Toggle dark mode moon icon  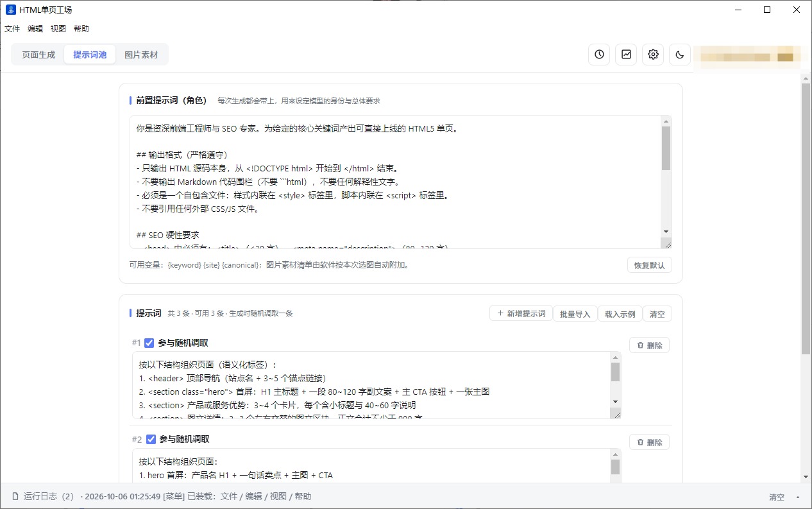680,55
